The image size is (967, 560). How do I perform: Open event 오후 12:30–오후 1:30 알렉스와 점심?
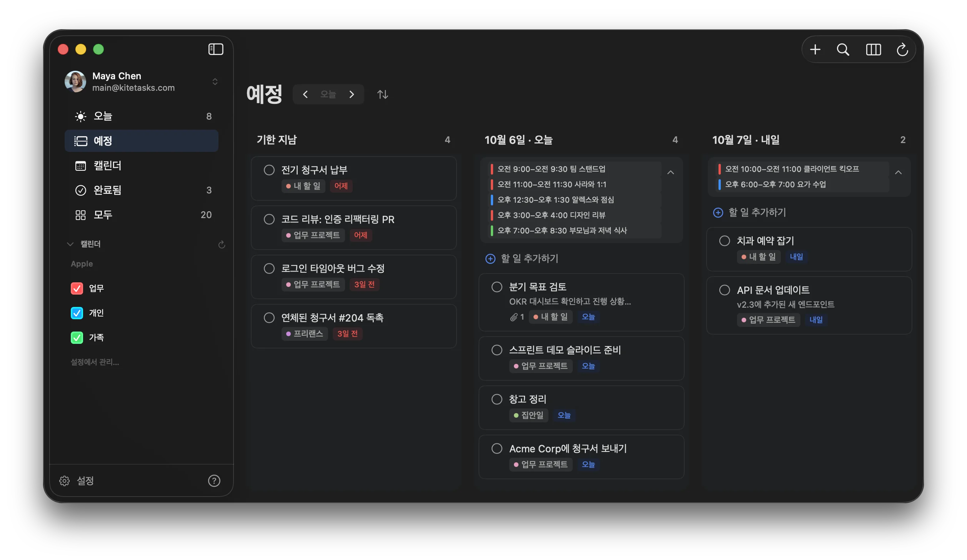575,200
